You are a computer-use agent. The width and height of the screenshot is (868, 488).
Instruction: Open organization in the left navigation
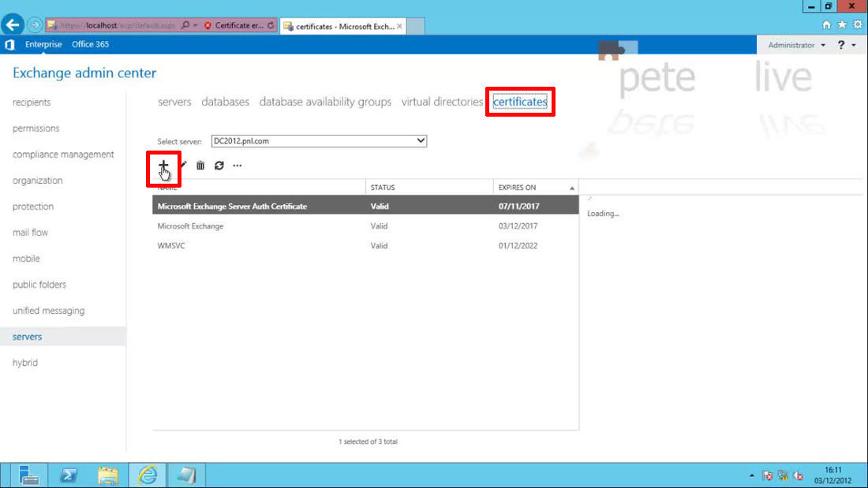click(38, 181)
